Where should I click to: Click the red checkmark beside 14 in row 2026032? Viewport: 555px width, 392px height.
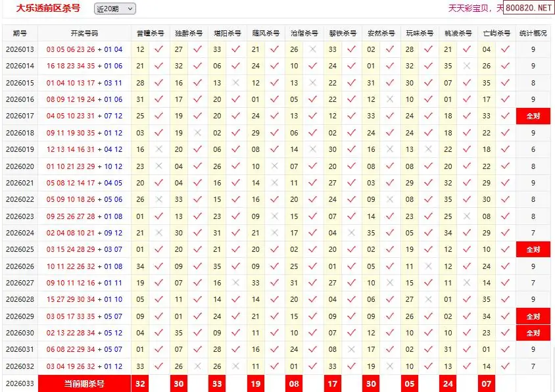click(x=505, y=366)
